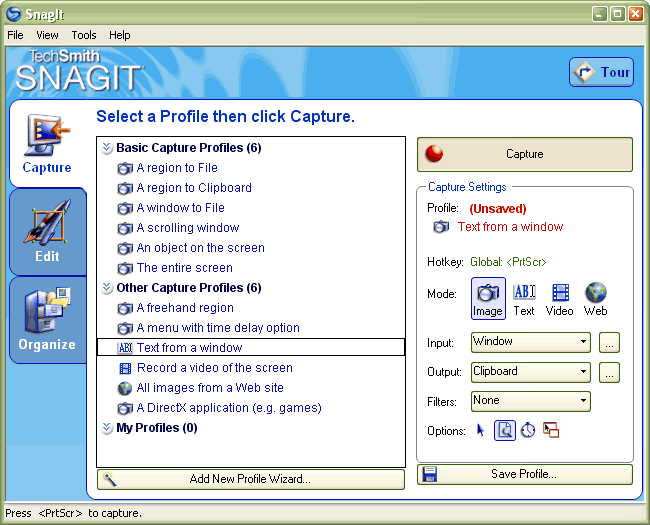The width and height of the screenshot is (650, 525).
Task: Click red 'Text from a window' profile name
Action: coord(510,227)
